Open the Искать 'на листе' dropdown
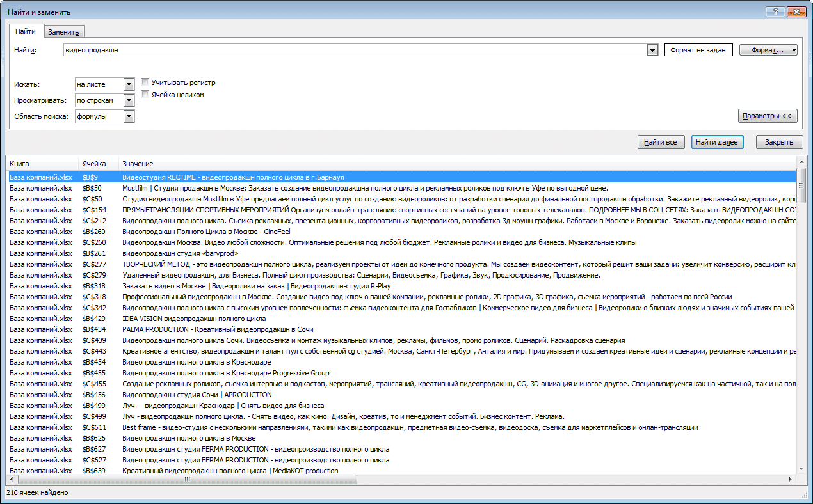Screen dimensions: 813x504 [128, 84]
